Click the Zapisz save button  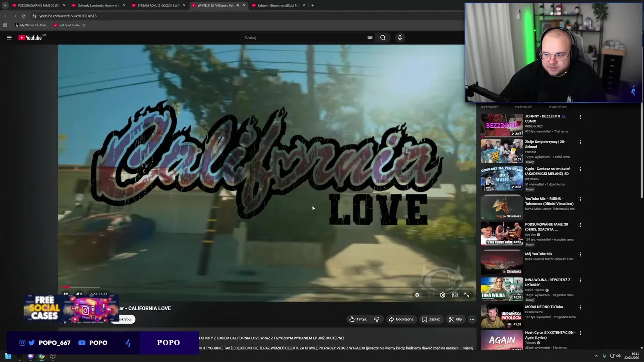[x=431, y=319]
